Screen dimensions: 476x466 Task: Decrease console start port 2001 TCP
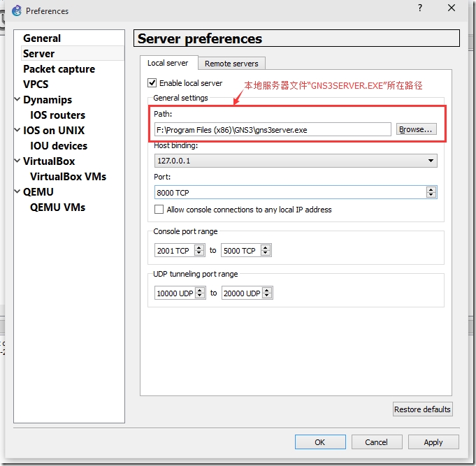coord(199,253)
